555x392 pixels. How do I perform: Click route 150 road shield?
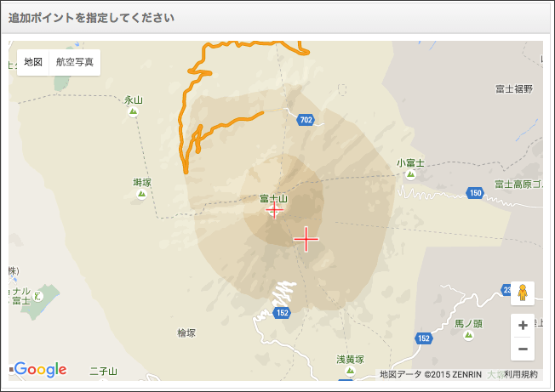475,193
